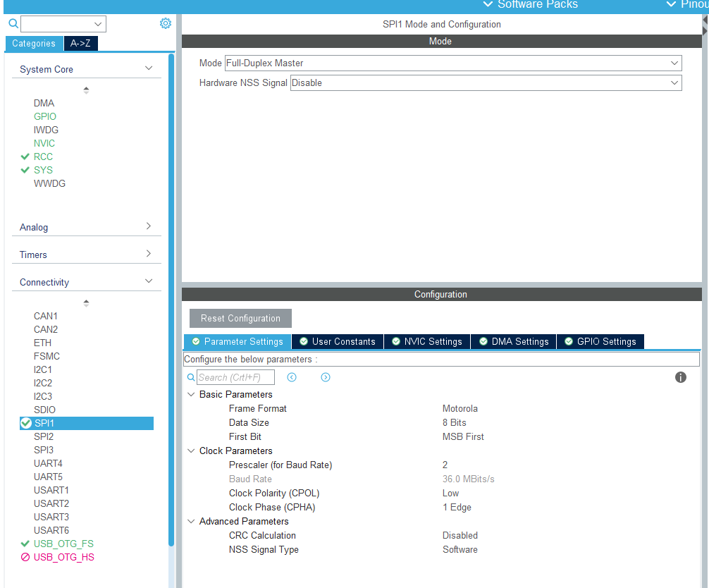Click the Frame Format value Motorola
709x588 pixels.
pos(460,408)
